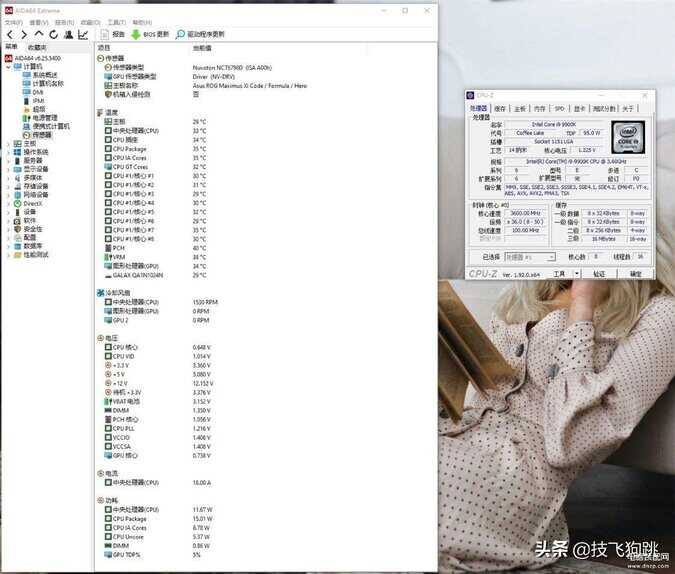The width and height of the screenshot is (675, 574).
Task: Expand the 显示设备 tree node
Action: point(8,169)
